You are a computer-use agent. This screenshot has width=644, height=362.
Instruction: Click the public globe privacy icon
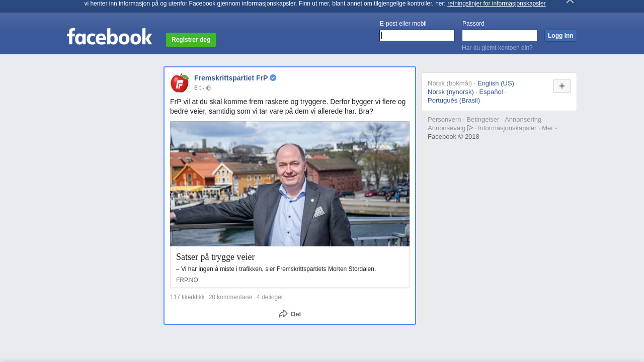point(209,88)
